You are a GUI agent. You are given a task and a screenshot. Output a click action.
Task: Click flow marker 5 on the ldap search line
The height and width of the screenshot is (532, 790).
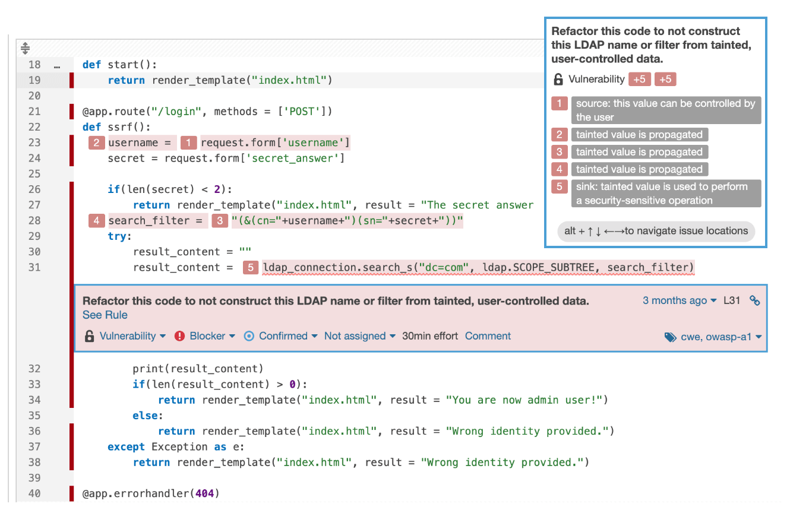[251, 268]
